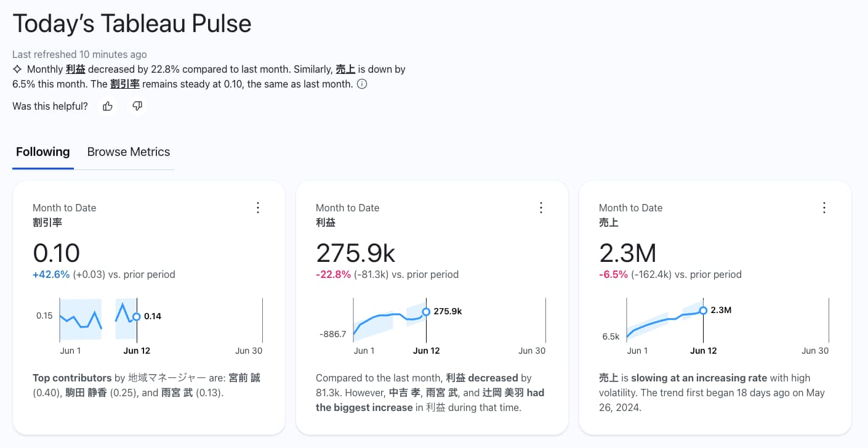Select the 275.9k data point on the 利益 chart
Screen dimensions: 868x448
(425, 312)
